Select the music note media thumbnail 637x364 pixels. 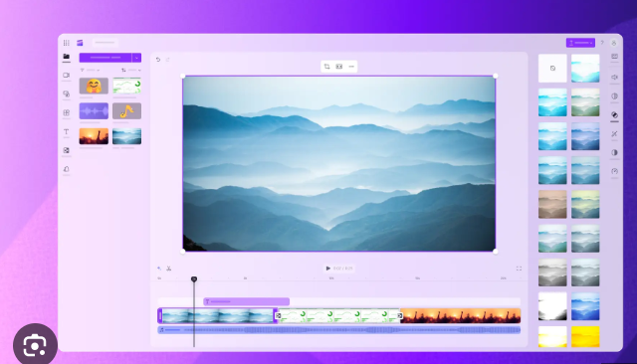tap(126, 110)
